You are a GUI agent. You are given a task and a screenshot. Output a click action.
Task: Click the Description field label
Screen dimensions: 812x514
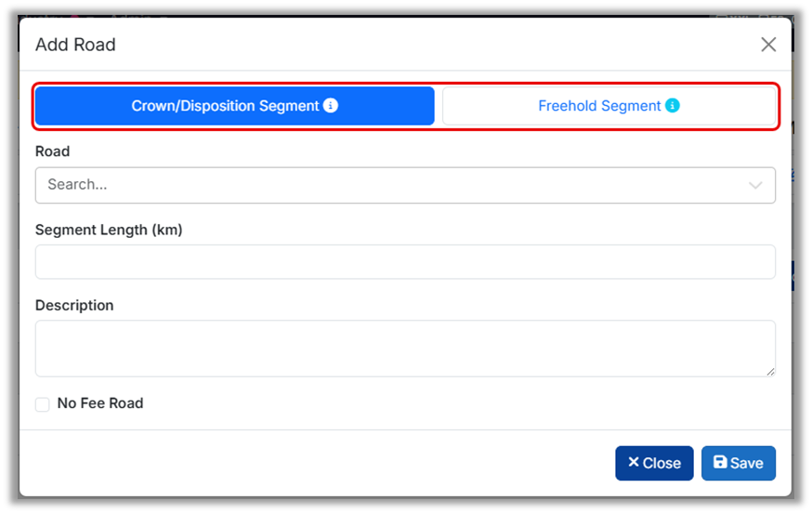(74, 306)
